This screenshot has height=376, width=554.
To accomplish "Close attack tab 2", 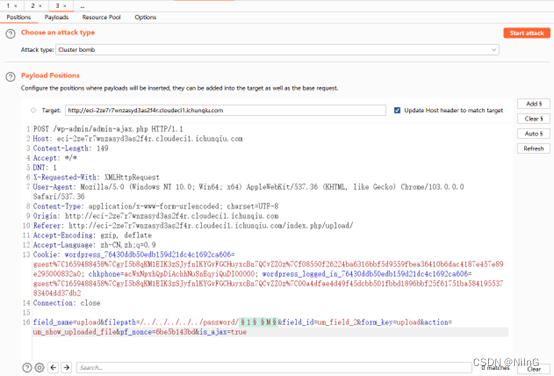I will point(40,6).
